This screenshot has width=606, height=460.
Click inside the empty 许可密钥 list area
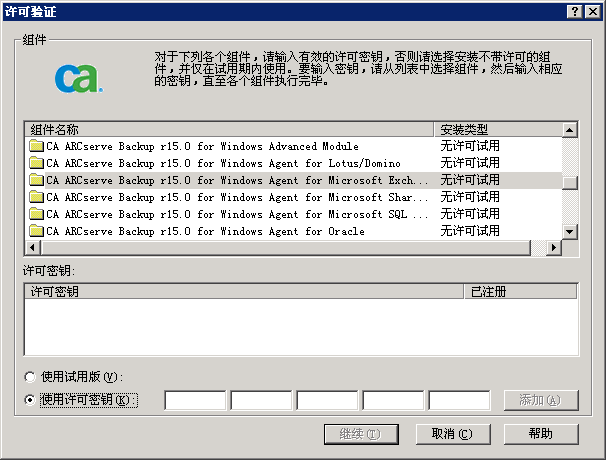[x=301, y=327]
